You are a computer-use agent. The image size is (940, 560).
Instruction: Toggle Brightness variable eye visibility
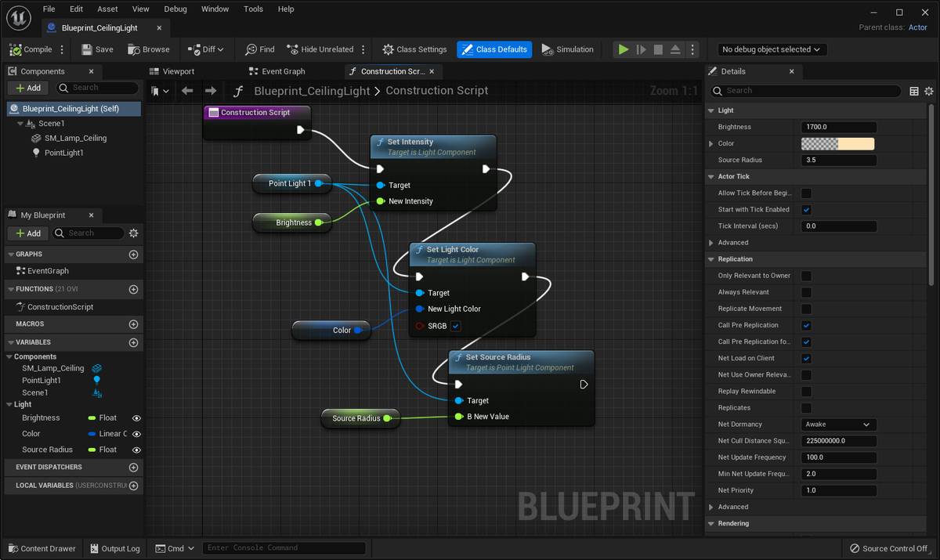pyautogui.click(x=136, y=418)
